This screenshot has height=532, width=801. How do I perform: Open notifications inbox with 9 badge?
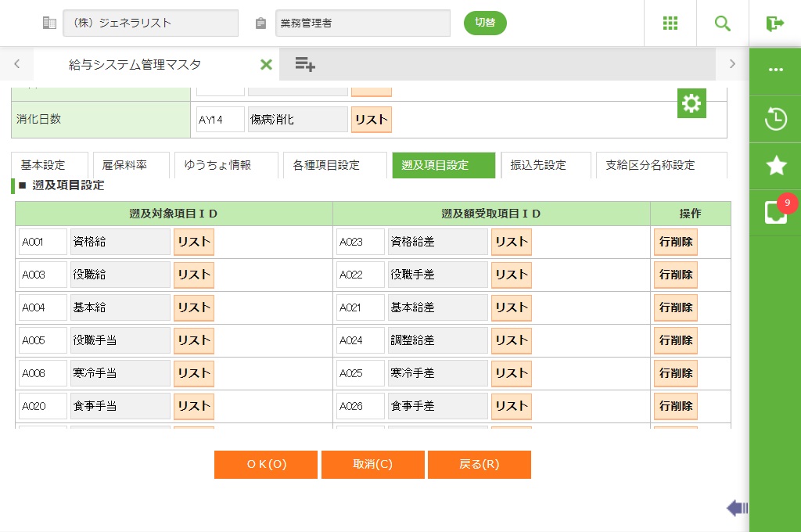coord(775,212)
